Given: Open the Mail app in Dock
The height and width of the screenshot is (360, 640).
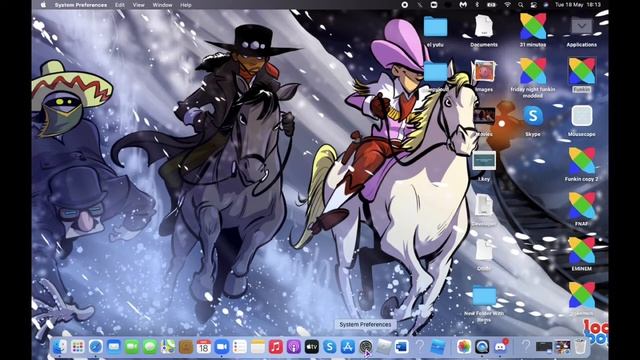Looking at the screenshot, I should pyautogui.click(x=114, y=347).
